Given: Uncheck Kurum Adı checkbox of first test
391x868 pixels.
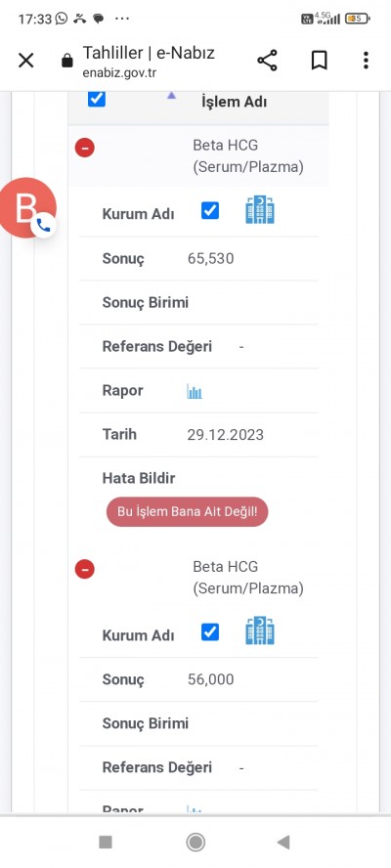Looking at the screenshot, I should pos(210,210).
